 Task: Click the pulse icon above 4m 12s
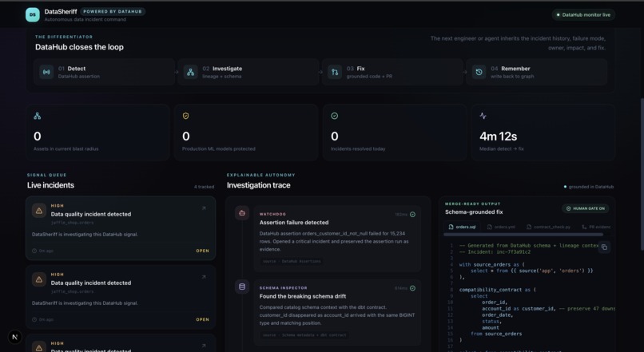tap(483, 116)
